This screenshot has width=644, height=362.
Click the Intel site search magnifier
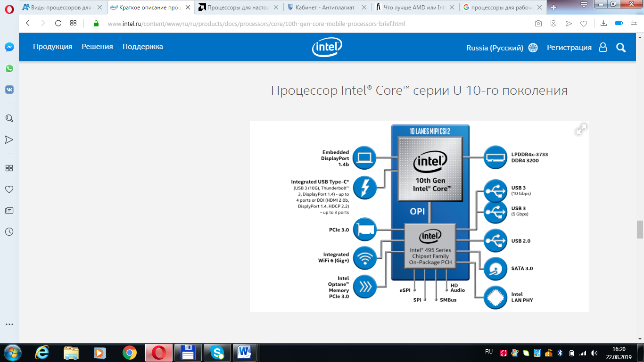[621, 47]
